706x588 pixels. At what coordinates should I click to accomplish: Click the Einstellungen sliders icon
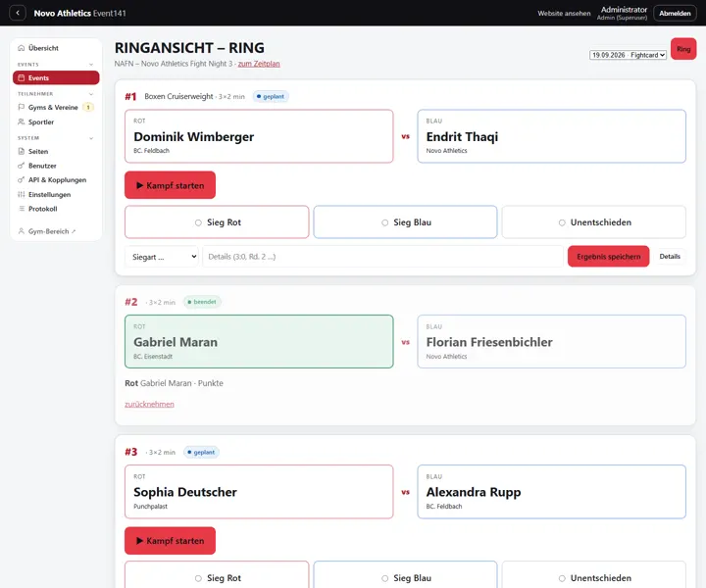coord(22,194)
